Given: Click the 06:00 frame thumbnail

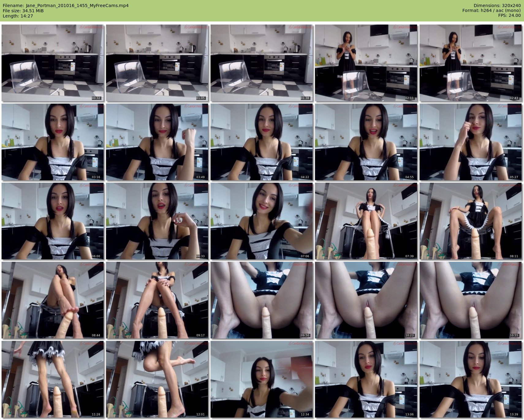Looking at the screenshot, I should pos(52,221).
